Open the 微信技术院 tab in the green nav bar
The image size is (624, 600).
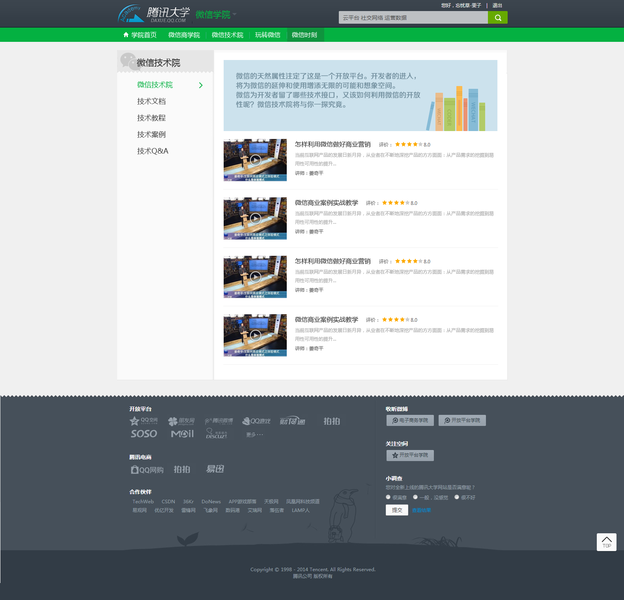(227, 35)
